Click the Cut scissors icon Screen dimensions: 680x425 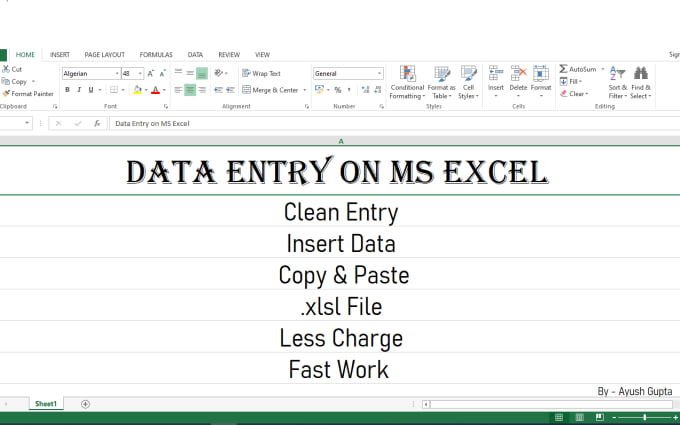coord(6,69)
